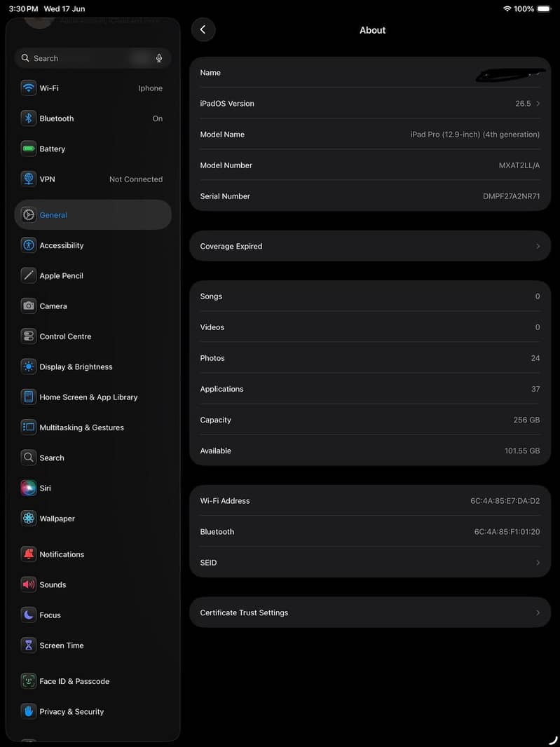Tap VPN Not Connected status
This screenshot has width=560, height=747.
[x=136, y=179]
